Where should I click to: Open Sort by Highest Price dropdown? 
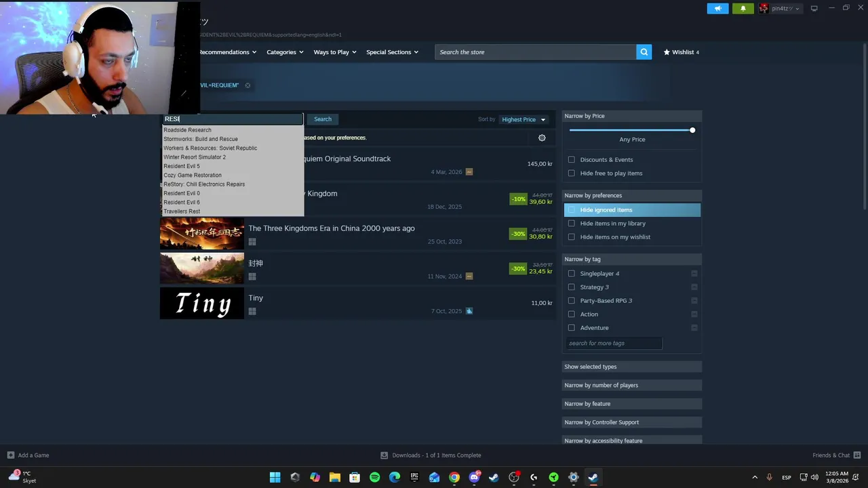point(524,119)
